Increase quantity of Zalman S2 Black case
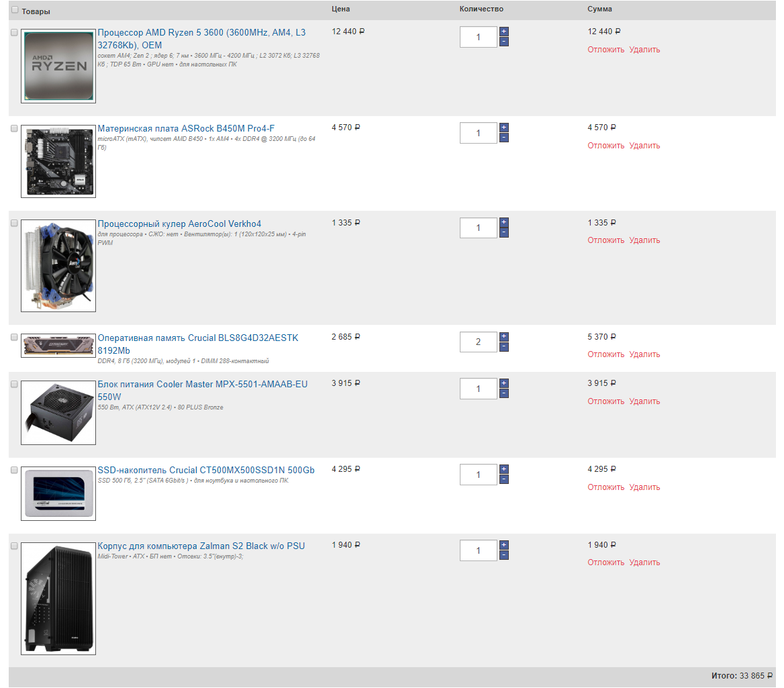 (504, 545)
